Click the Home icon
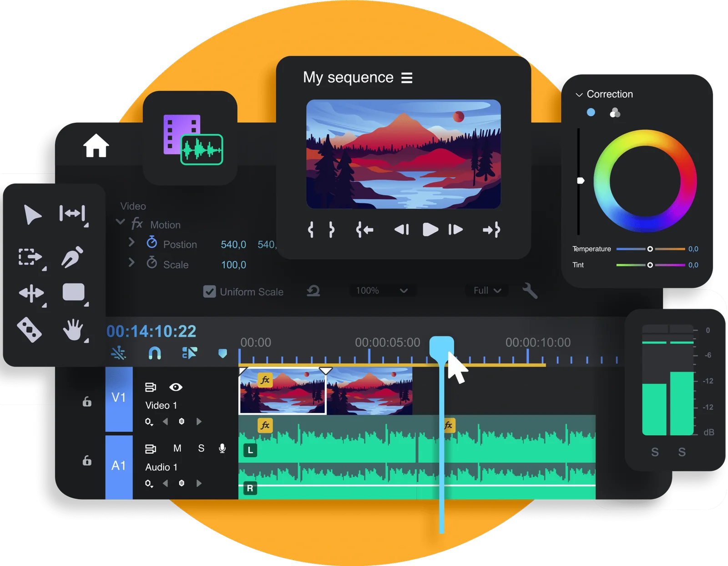 96,146
